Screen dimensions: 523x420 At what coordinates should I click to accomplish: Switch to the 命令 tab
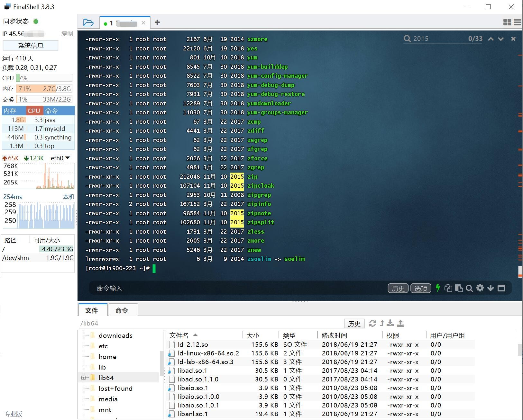(123, 310)
